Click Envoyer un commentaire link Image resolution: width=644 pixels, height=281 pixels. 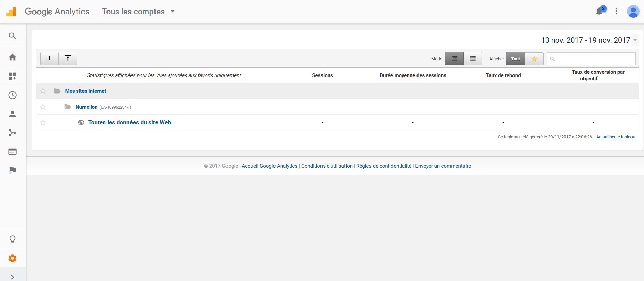(x=443, y=166)
